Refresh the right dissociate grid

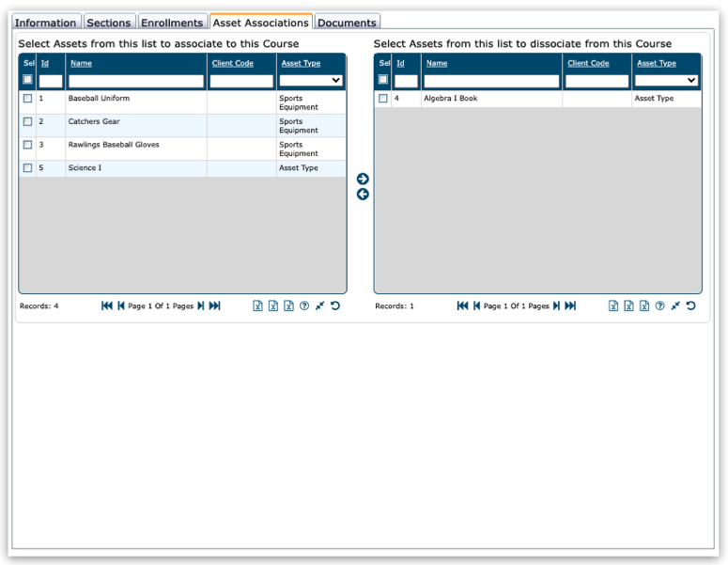691,306
